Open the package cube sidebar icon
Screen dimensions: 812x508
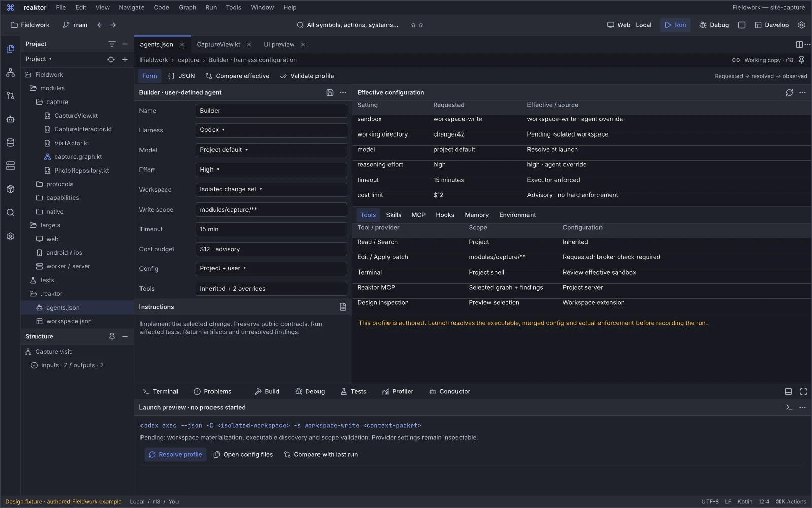click(10, 189)
